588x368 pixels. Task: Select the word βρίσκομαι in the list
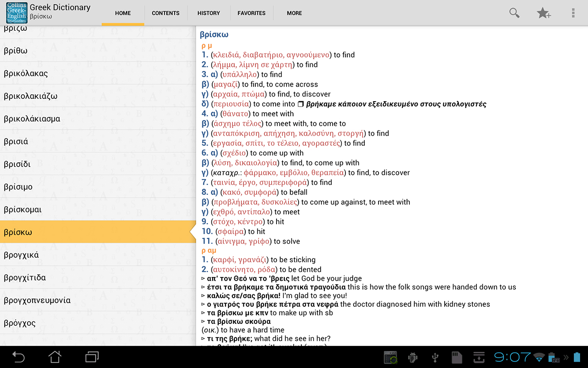[x=98, y=209]
